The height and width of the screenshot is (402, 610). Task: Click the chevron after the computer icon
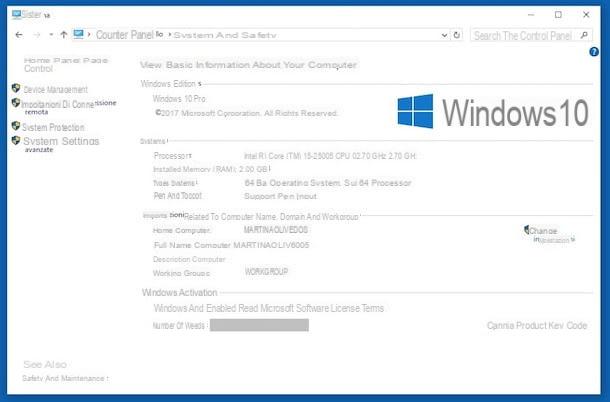pyautogui.click(x=89, y=35)
